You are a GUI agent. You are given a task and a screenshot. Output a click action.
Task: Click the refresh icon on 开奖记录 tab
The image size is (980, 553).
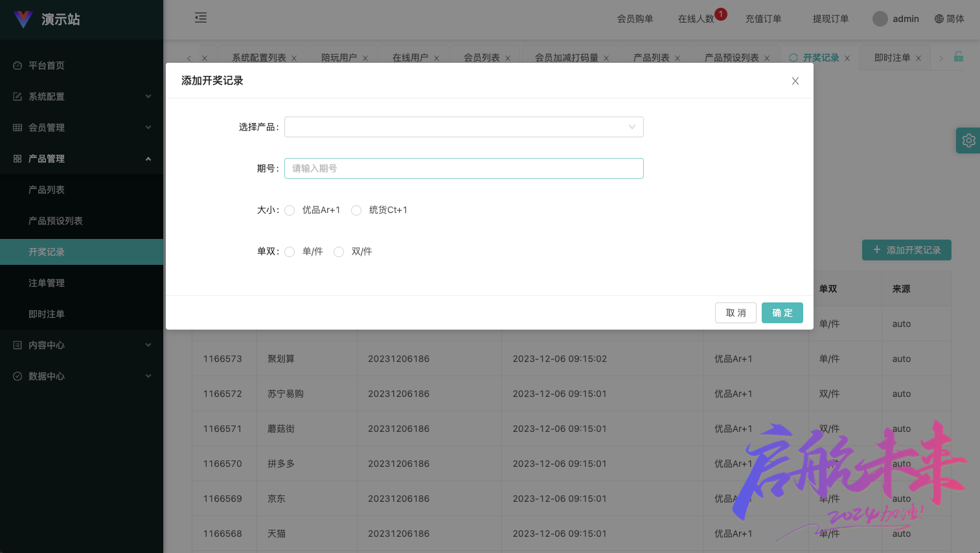[x=793, y=58]
